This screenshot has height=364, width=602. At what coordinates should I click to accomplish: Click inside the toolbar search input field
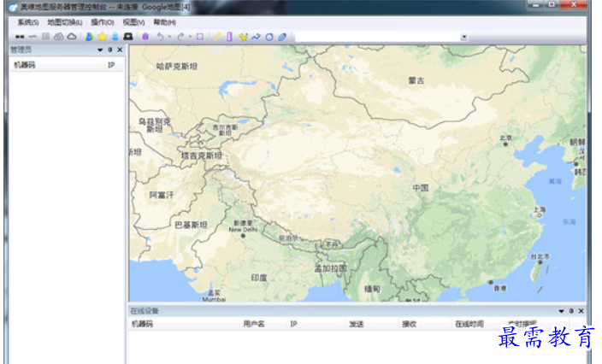tap(377, 38)
